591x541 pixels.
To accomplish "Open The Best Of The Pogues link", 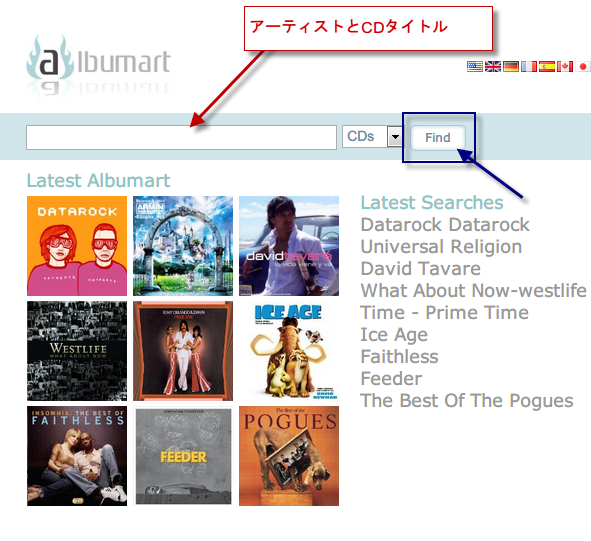I will point(467,400).
